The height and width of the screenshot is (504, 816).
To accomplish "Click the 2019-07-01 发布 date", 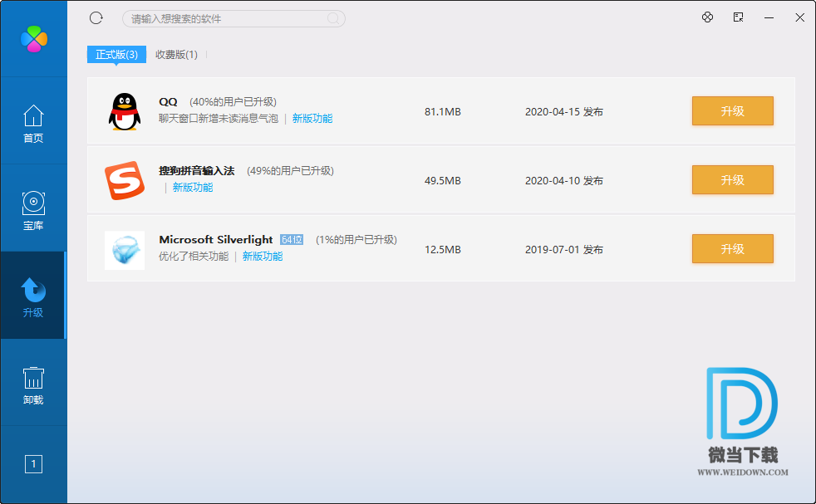I will pos(564,250).
